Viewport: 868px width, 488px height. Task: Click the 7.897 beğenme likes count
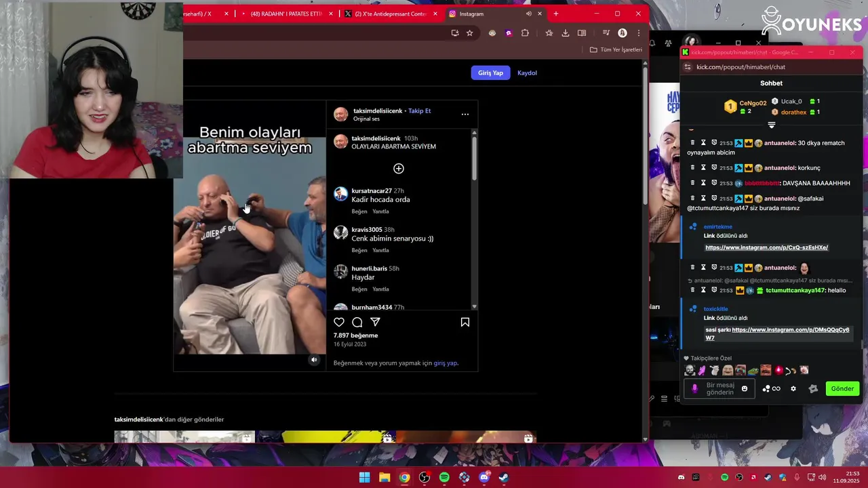click(355, 335)
